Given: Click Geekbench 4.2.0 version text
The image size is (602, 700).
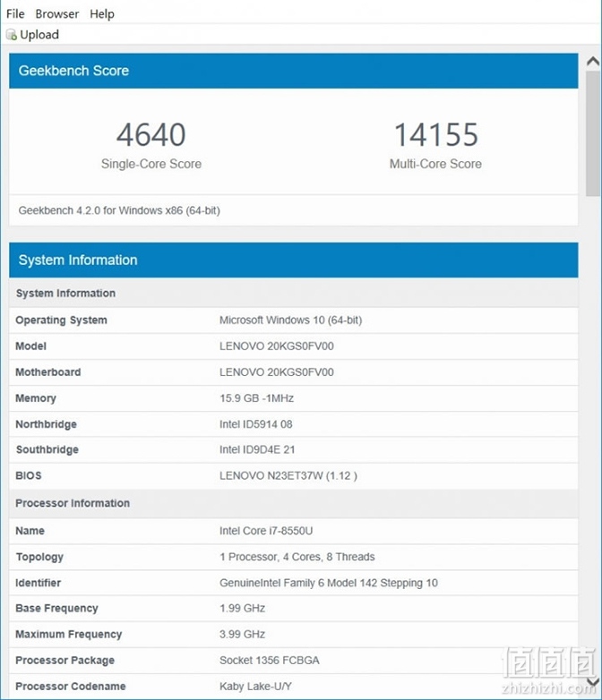Looking at the screenshot, I should pyautogui.click(x=119, y=210).
